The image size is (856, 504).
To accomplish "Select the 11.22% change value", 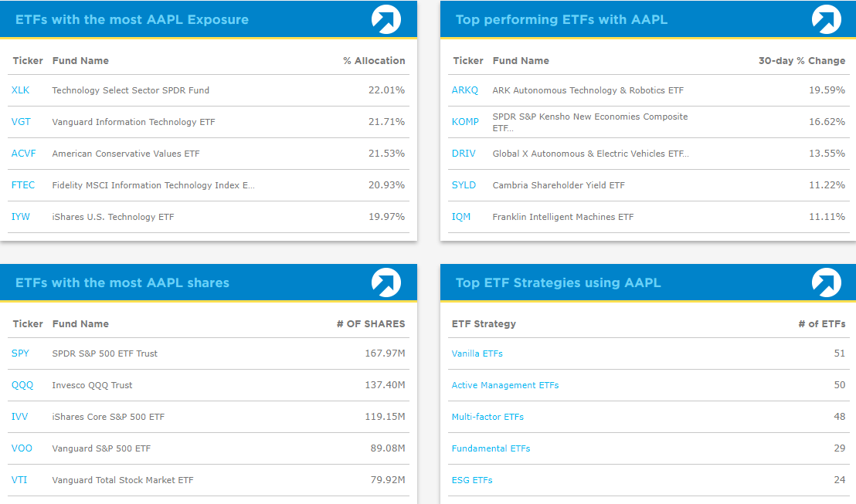I will tap(827, 185).
